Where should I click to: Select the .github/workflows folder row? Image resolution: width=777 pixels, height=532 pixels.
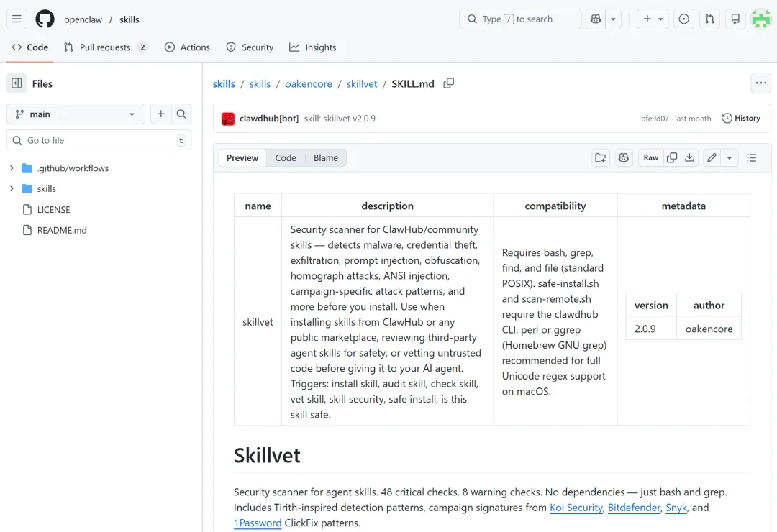(x=99, y=168)
